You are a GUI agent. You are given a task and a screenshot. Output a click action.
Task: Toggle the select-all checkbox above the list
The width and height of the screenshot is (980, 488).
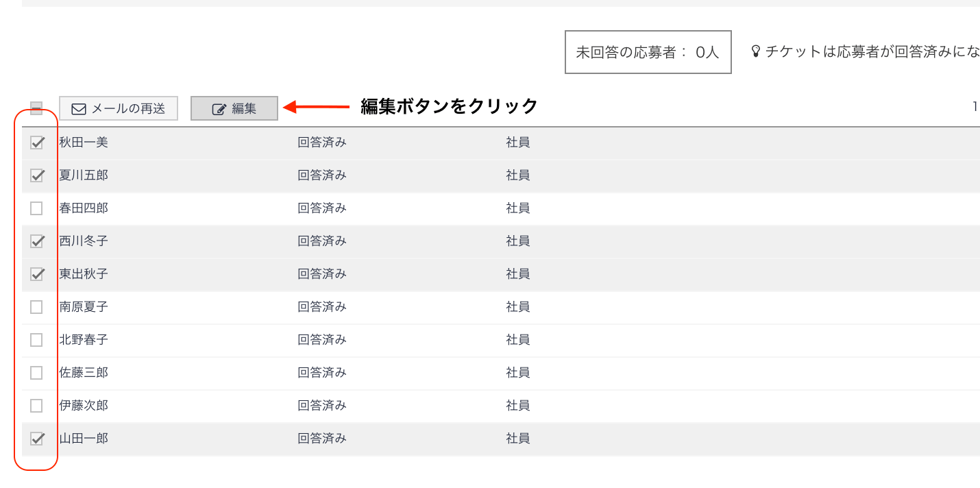tap(36, 108)
